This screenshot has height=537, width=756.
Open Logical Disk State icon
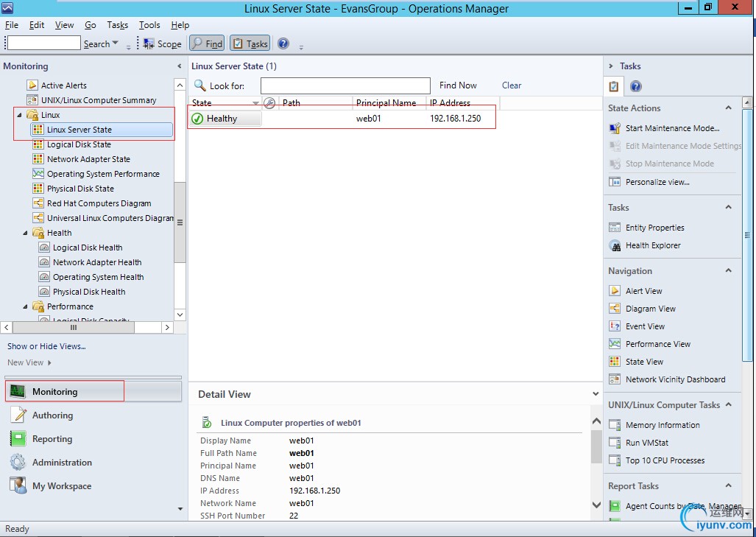pyautogui.click(x=38, y=144)
